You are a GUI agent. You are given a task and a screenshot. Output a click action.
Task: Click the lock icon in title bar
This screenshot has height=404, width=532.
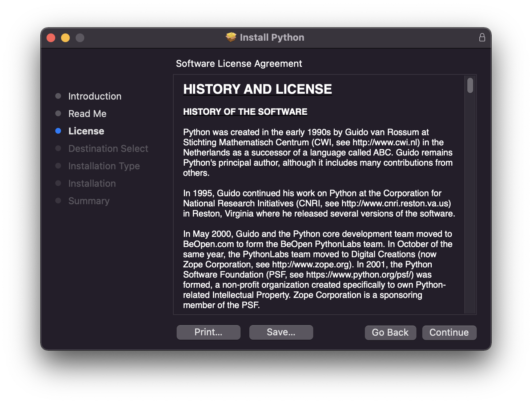pyautogui.click(x=482, y=37)
